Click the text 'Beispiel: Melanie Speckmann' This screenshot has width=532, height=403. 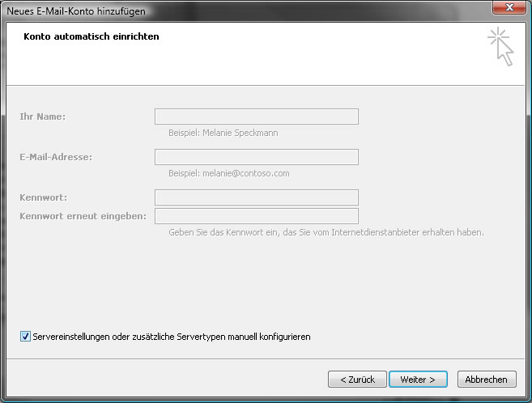tap(223, 133)
